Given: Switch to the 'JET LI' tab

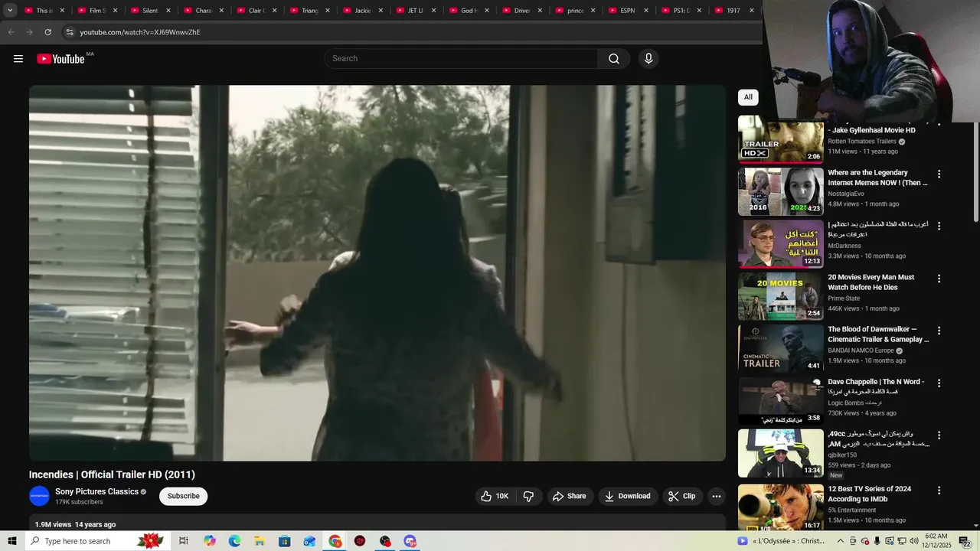Looking at the screenshot, I should [409, 11].
